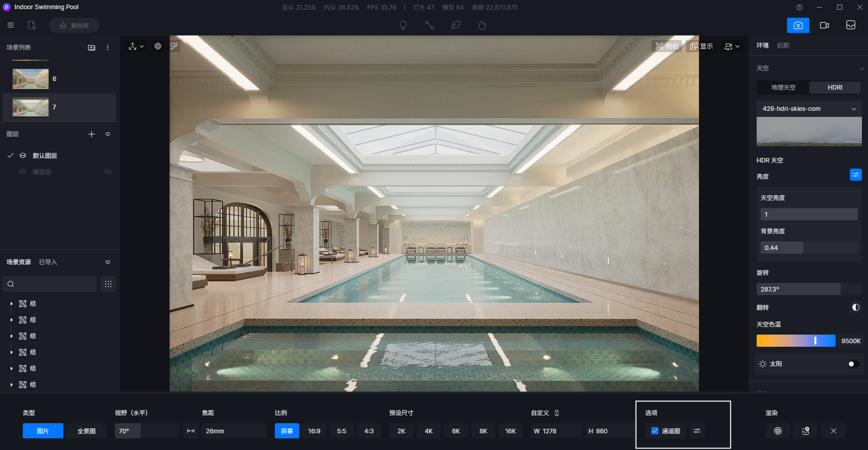Add a new layer with plus icon

point(92,134)
